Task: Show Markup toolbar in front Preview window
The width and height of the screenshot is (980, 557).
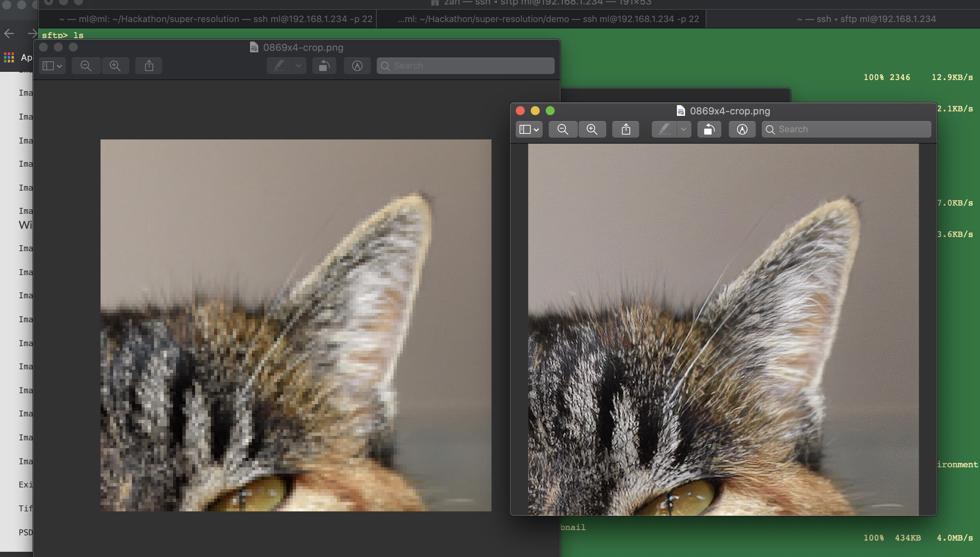Action: [742, 129]
